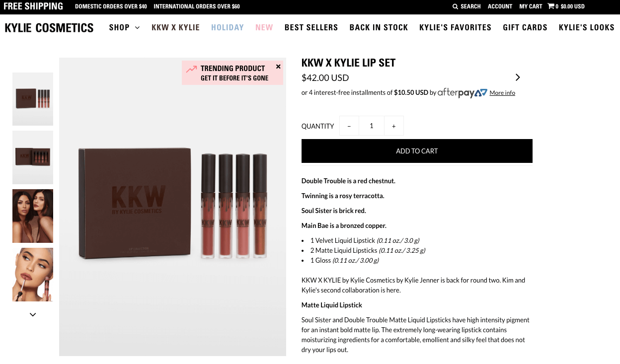Decrease quantity with the minus button
The image size is (620, 364).
(x=349, y=126)
